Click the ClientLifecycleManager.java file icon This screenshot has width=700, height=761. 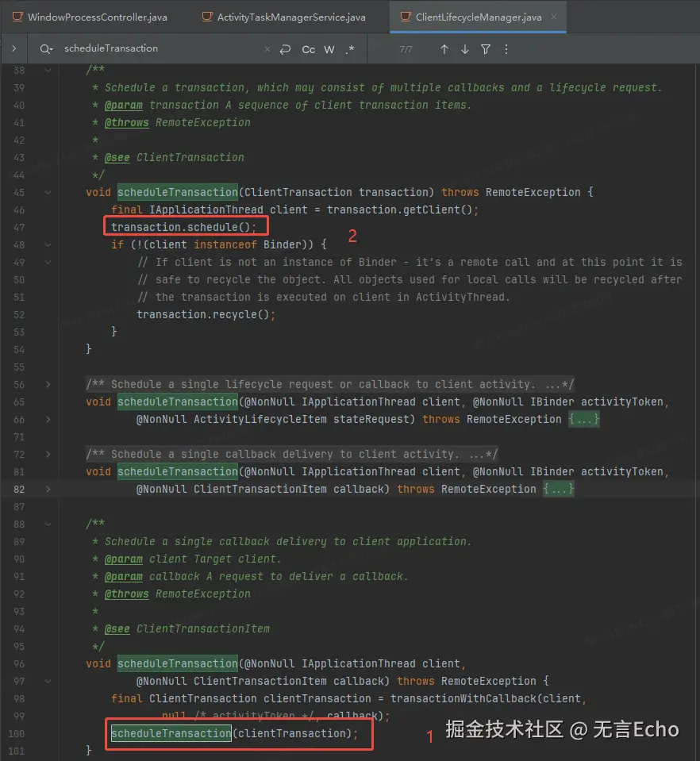coord(406,17)
